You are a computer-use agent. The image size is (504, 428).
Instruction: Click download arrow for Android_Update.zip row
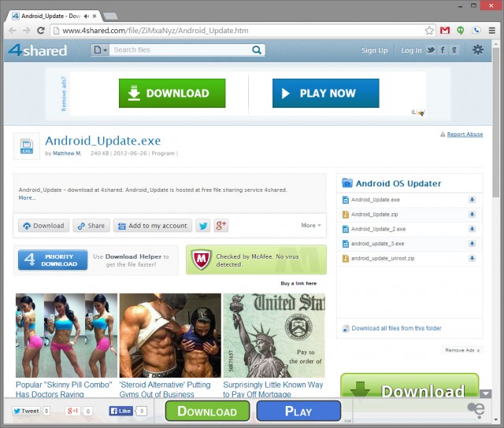[472, 214]
